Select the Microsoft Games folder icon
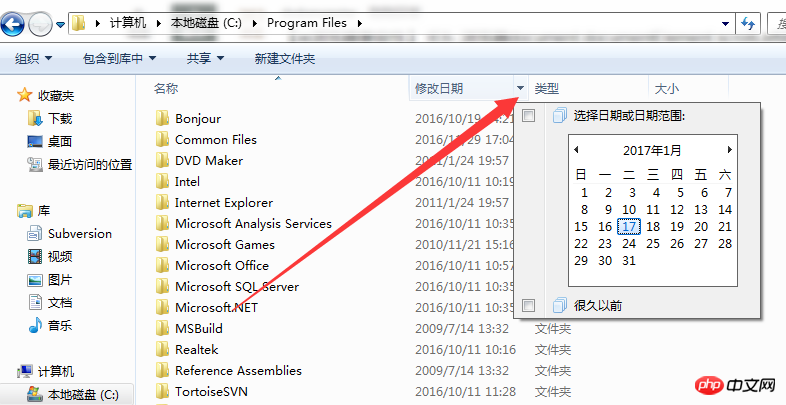Screen dimensions: 786x405 162,245
